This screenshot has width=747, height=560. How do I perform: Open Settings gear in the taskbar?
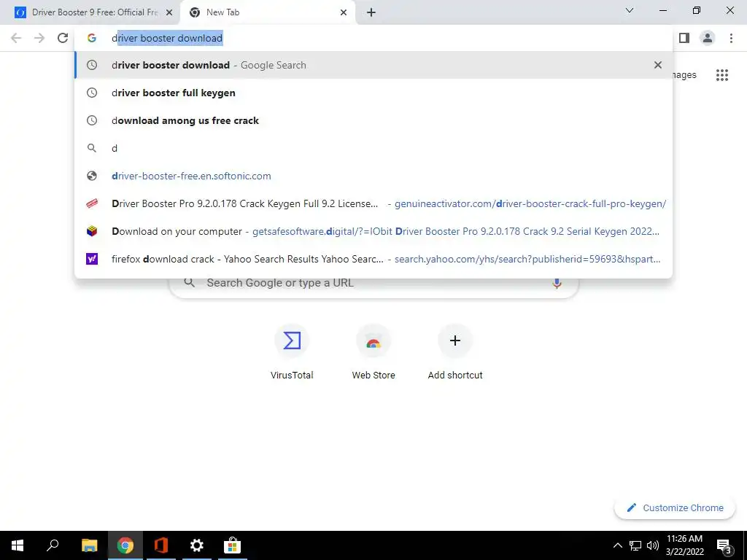(196, 545)
